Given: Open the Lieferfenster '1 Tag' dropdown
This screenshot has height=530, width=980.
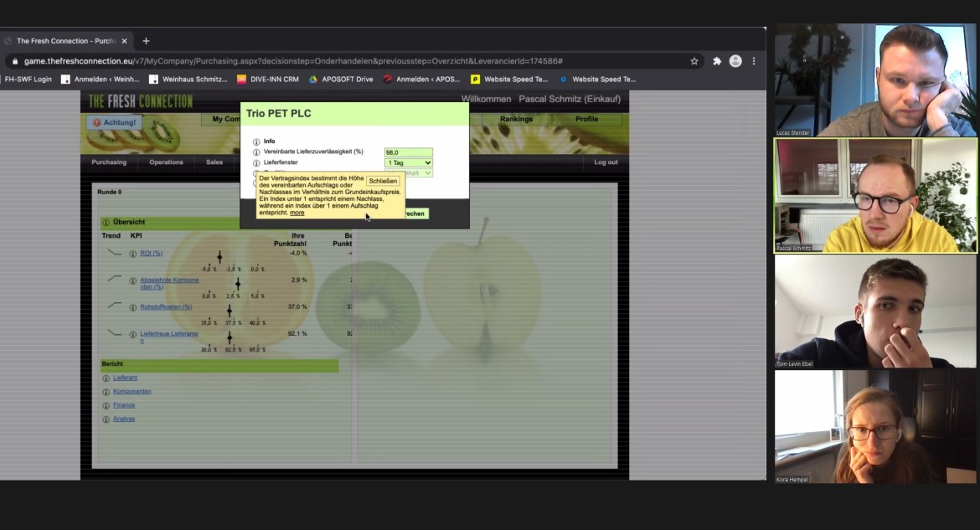Looking at the screenshot, I should click(x=409, y=163).
